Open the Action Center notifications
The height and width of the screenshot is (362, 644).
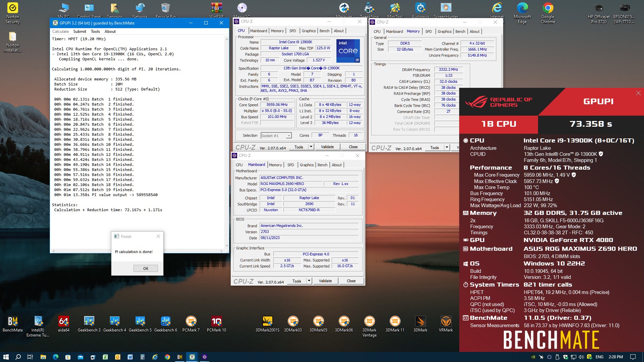pos(633,357)
